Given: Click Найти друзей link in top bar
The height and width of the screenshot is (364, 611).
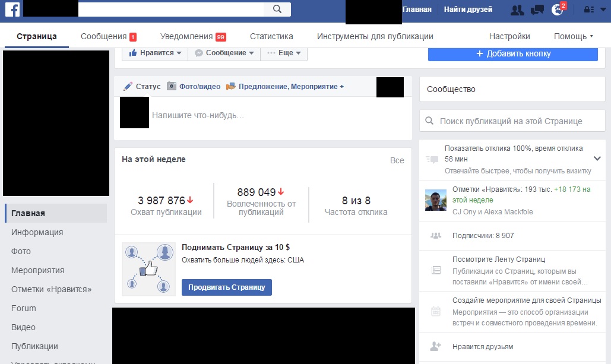Looking at the screenshot, I should click(x=468, y=10).
